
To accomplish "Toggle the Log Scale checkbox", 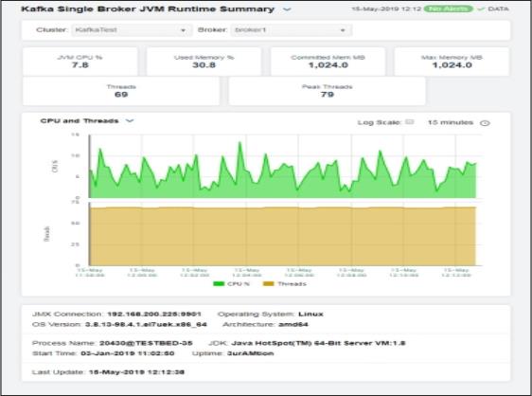I will tap(410, 122).
